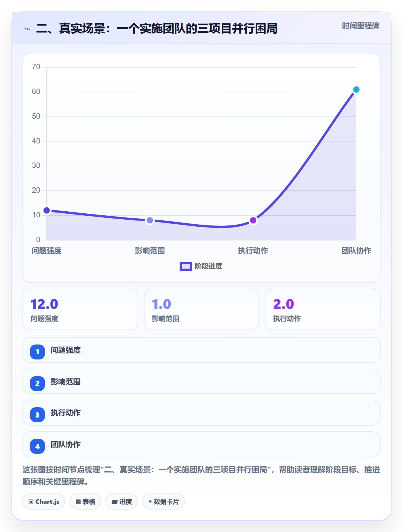The height and width of the screenshot is (532, 403).
Task: Click the Chart.js tag
Action: coord(44,502)
